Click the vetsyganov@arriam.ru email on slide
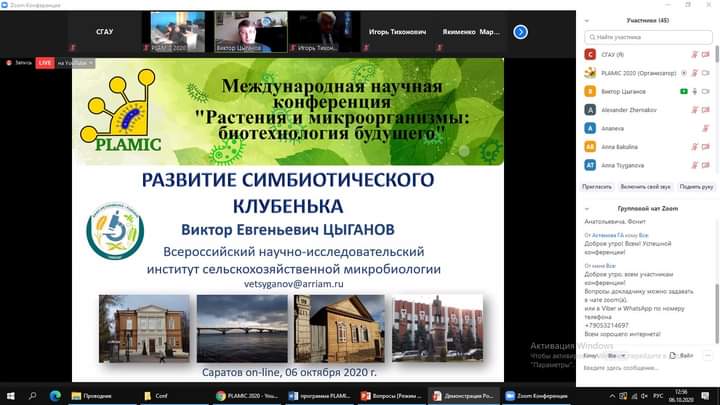The height and width of the screenshot is (405, 720). 294,284
